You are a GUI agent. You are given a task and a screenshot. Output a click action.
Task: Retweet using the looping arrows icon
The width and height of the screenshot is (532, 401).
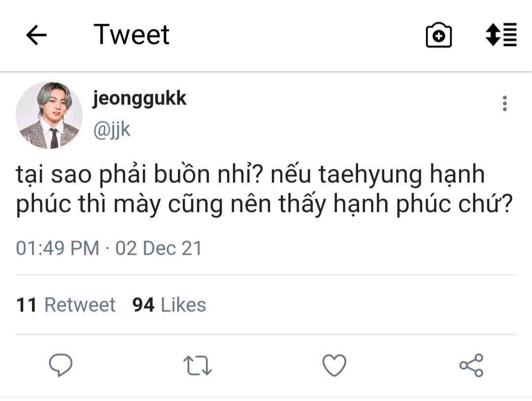(198, 366)
